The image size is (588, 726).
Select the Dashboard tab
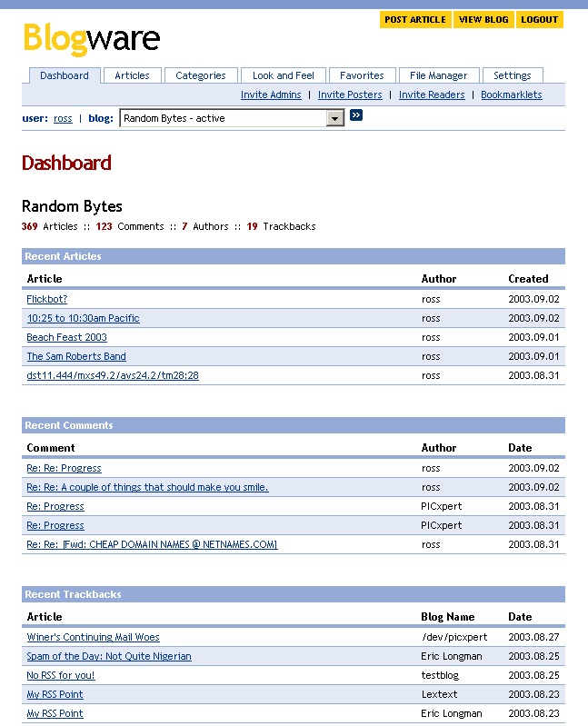click(x=65, y=75)
